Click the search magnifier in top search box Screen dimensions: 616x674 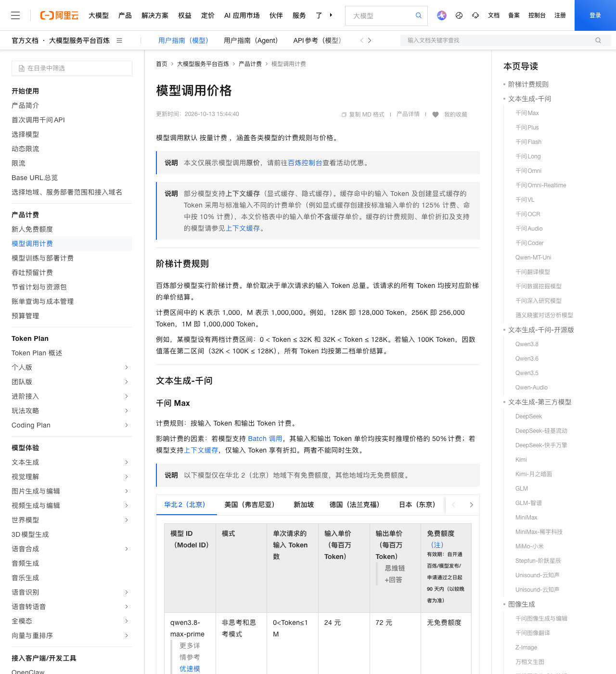point(419,15)
